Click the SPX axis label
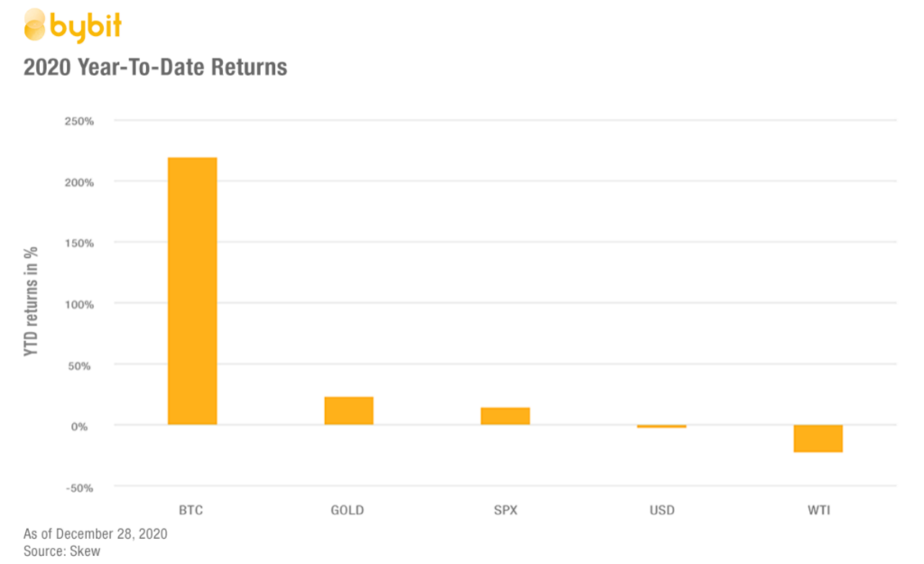924x564 pixels. pyautogui.click(x=505, y=511)
